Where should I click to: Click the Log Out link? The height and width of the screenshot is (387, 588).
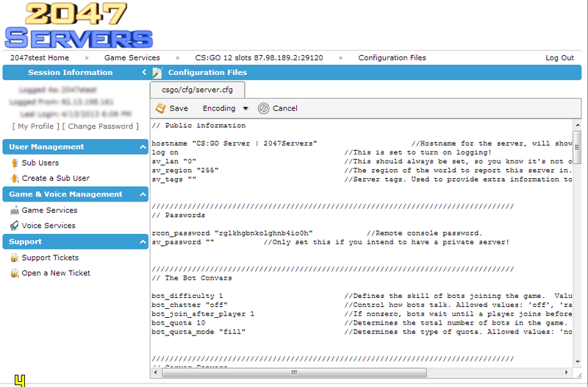[559, 58]
